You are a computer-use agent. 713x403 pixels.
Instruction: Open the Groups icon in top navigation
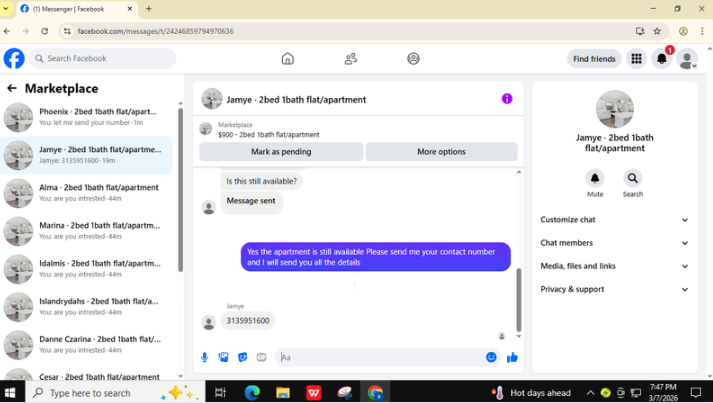coord(413,59)
